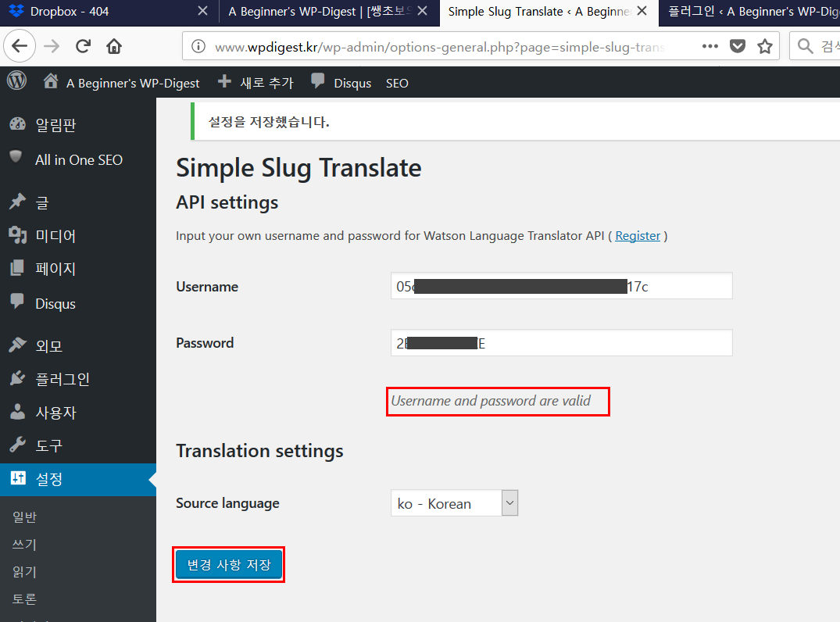
Task: Click the 사용자 user icon
Action: [x=17, y=412]
